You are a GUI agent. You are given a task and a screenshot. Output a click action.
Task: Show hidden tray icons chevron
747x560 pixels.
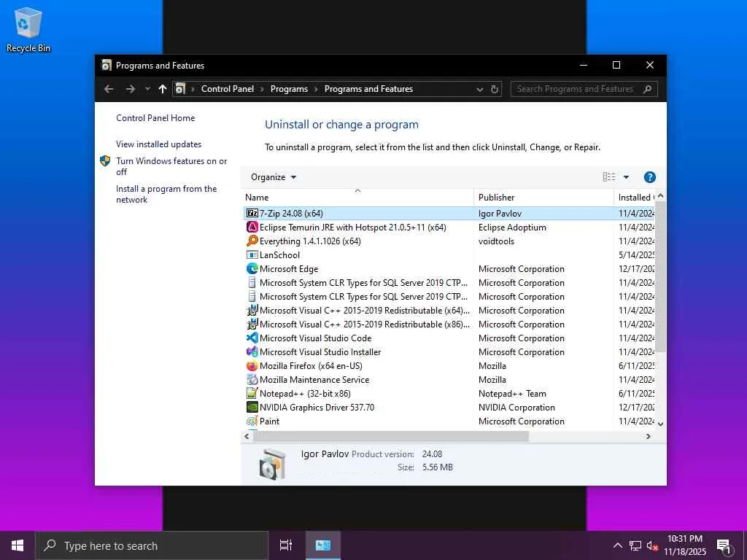click(617, 545)
